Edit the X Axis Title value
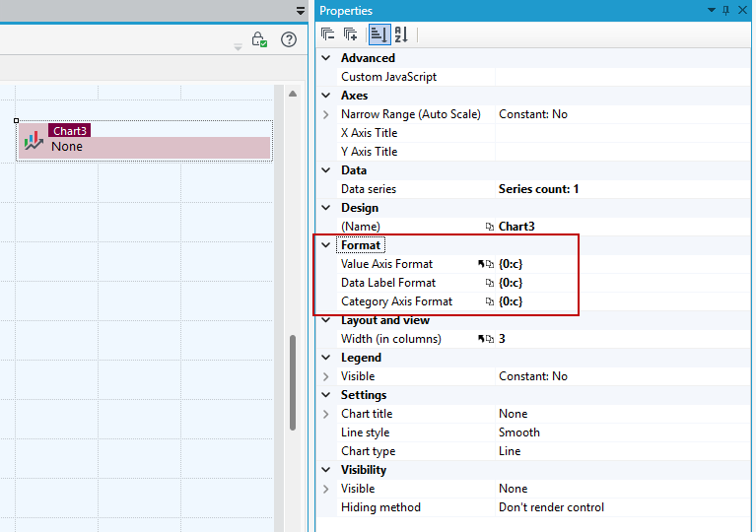The width and height of the screenshot is (756, 532). point(623,133)
